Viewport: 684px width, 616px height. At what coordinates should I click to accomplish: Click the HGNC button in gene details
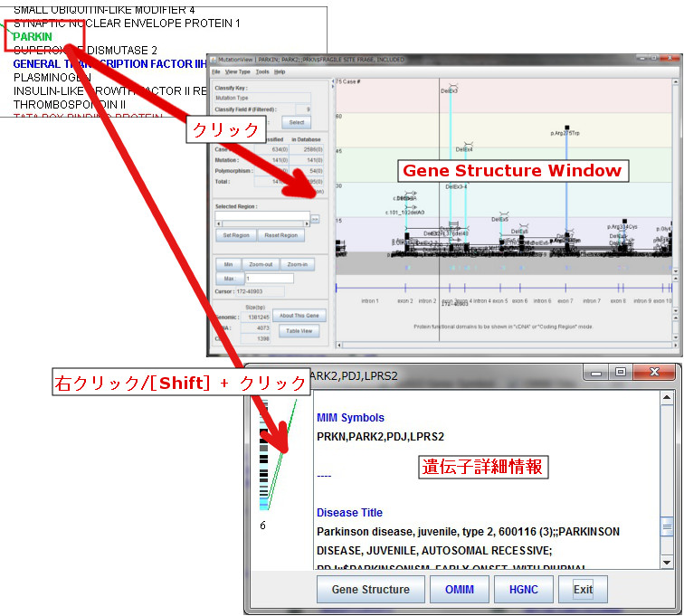point(524,589)
